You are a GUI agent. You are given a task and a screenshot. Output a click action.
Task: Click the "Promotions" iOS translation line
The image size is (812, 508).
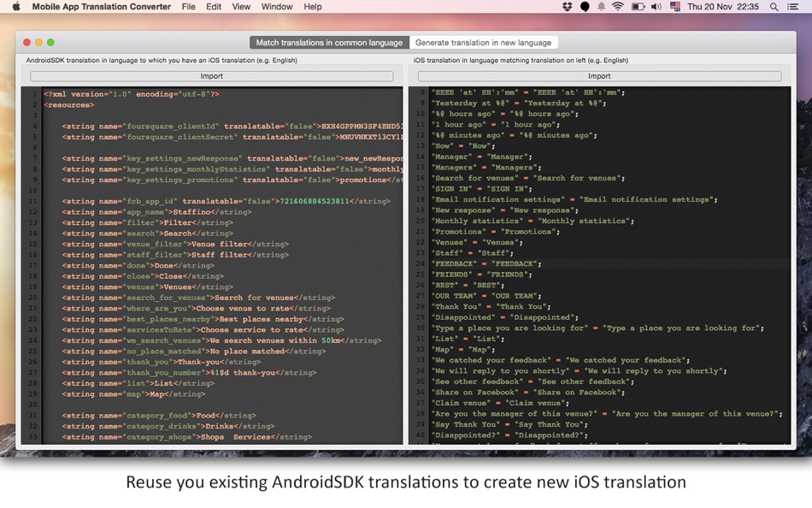point(496,232)
